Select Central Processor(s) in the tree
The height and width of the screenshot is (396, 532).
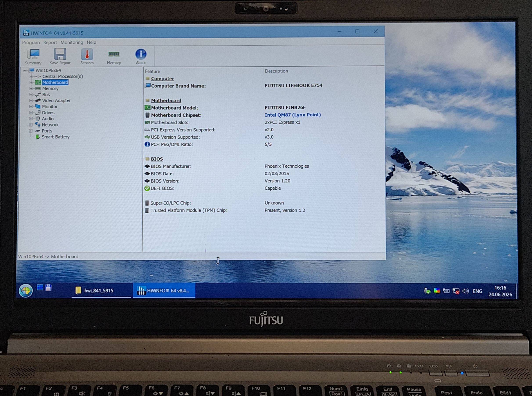(63, 77)
